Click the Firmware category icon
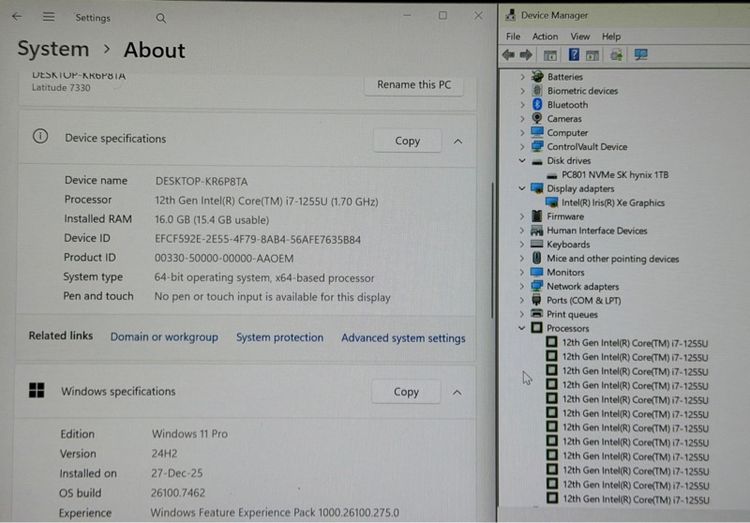750x523 pixels. (x=537, y=216)
